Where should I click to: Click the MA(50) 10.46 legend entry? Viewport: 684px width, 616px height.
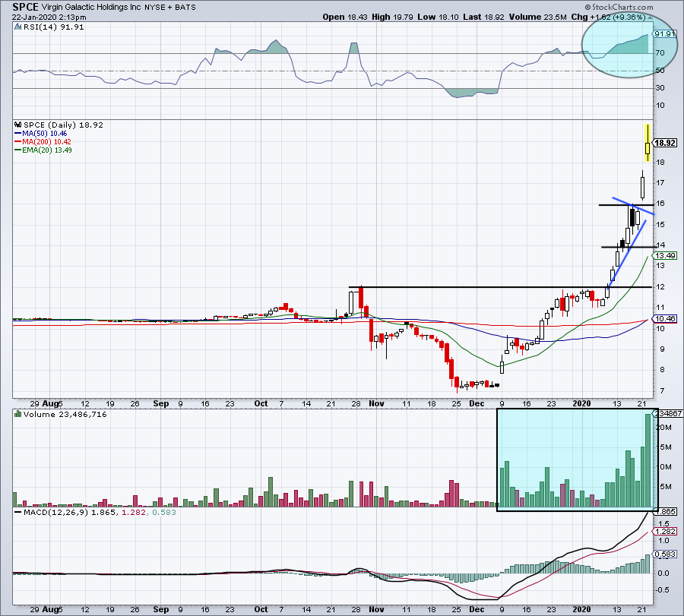point(41,134)
